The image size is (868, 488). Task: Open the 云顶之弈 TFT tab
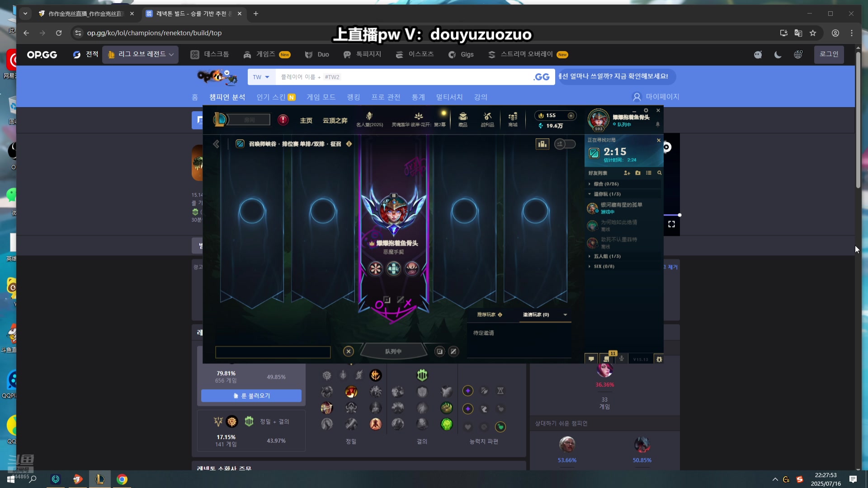coord(335,120)
